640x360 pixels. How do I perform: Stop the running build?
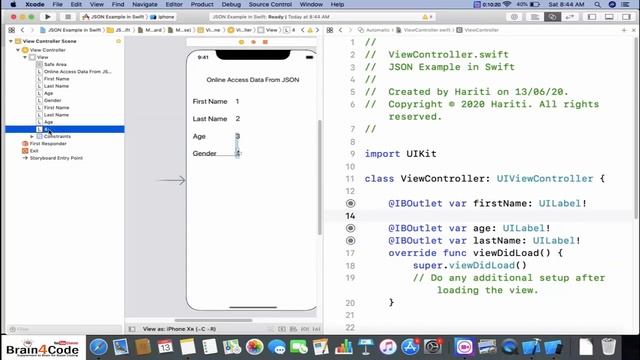click(x=68, y=17)
